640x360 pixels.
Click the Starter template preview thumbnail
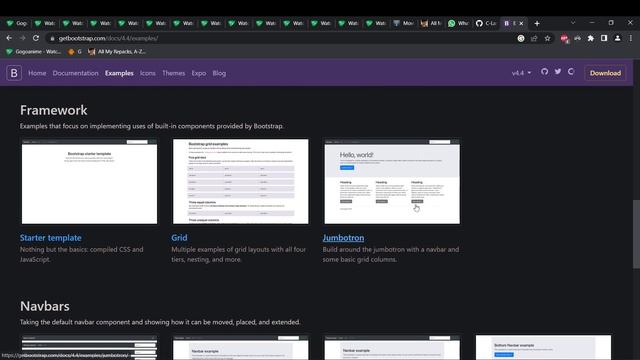pyautogui.click(x=89, y=181)
